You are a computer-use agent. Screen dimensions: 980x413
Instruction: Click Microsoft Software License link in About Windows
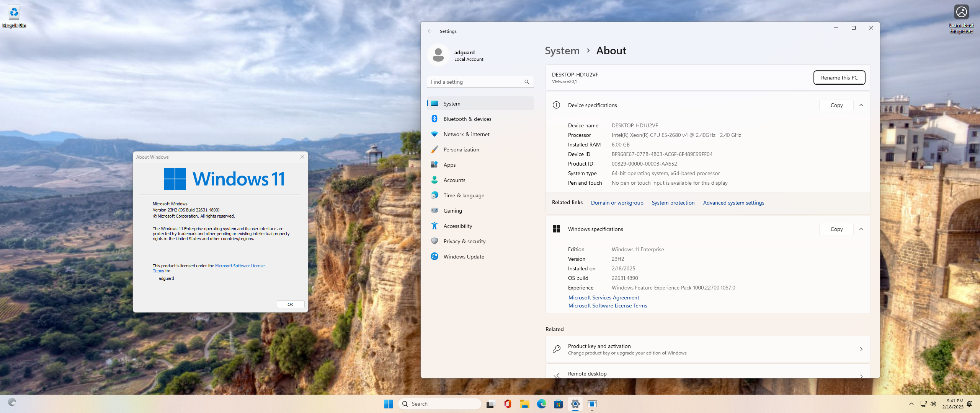click(x=240, y=266)
